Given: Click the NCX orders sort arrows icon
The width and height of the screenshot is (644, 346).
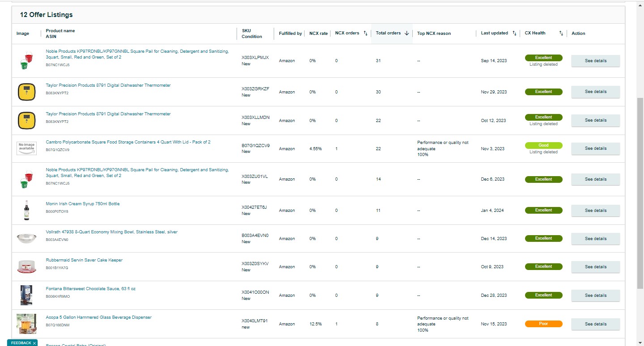Looking at the screenshot, I should tap(365, 33).
